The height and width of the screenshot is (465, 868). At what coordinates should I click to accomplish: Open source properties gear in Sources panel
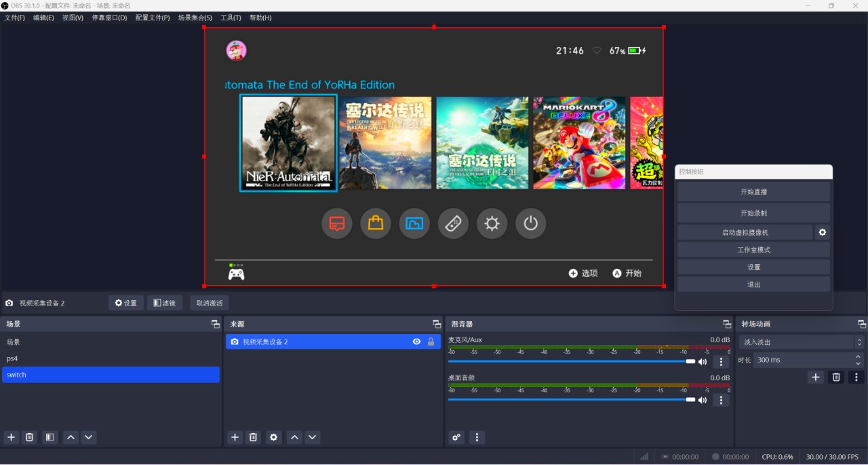(273, 437)
